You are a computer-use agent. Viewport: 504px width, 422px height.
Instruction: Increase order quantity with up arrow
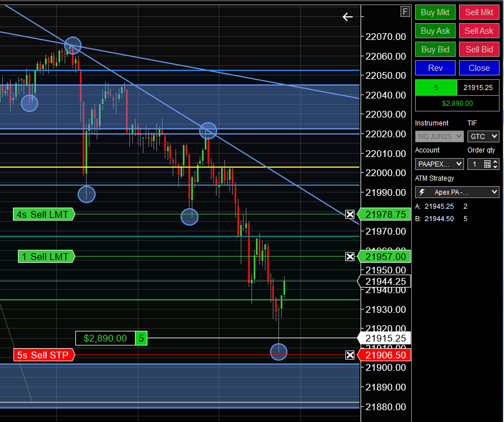[x=496, y=162]
